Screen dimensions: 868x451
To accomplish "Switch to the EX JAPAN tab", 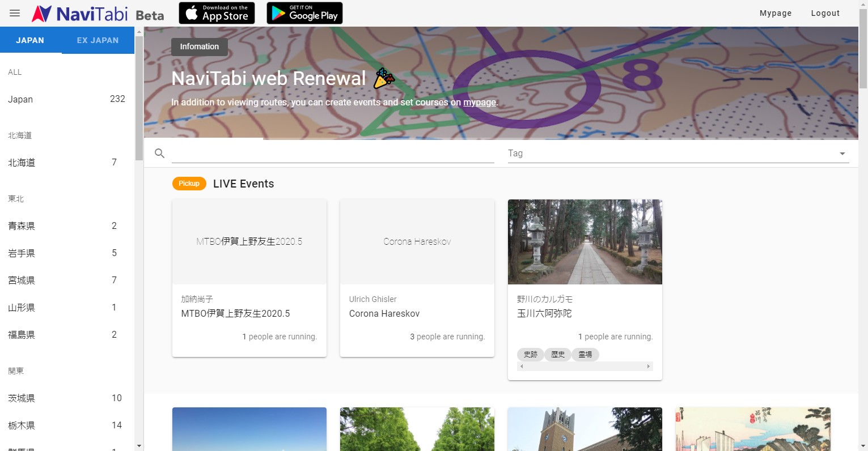I will [98, 40].
